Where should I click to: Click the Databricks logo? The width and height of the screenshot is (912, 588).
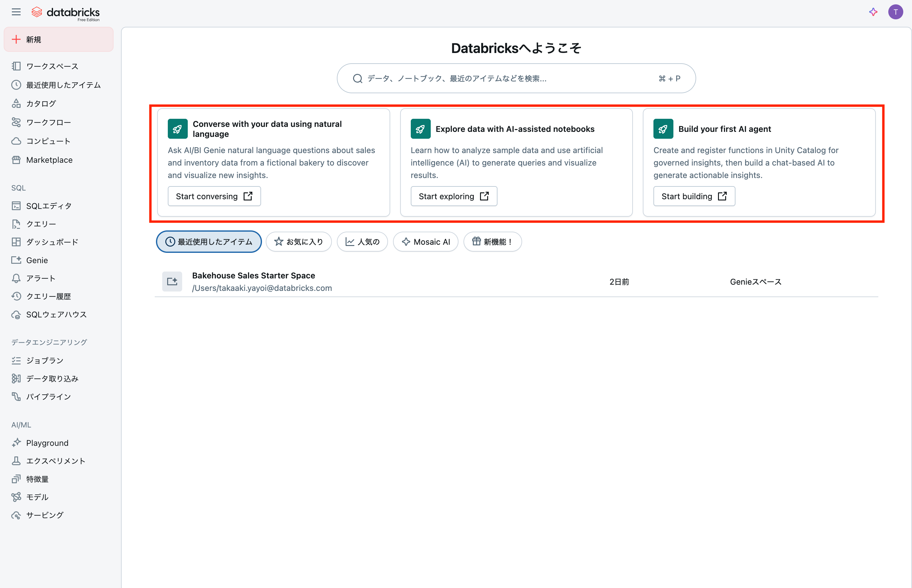point(65,13)
